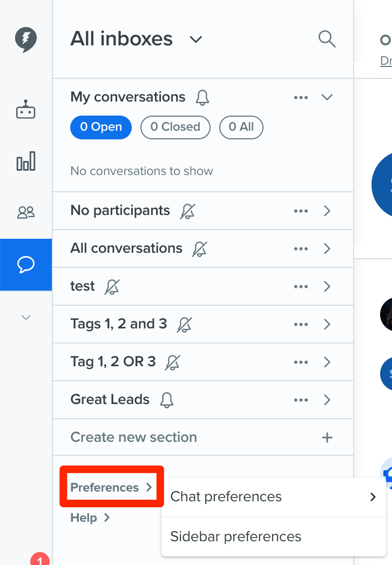
Task: Open Tag 1, 2 OR 3 options dots
Action: click(301, 362)
